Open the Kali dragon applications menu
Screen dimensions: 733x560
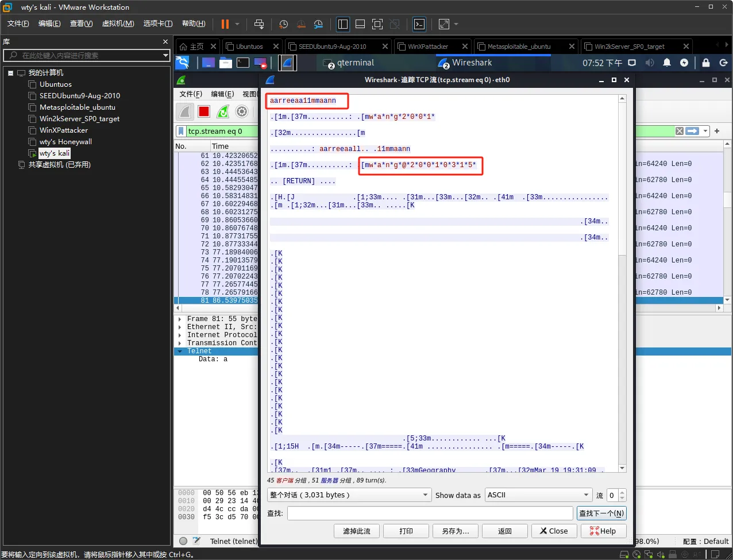tap(182, 63)
